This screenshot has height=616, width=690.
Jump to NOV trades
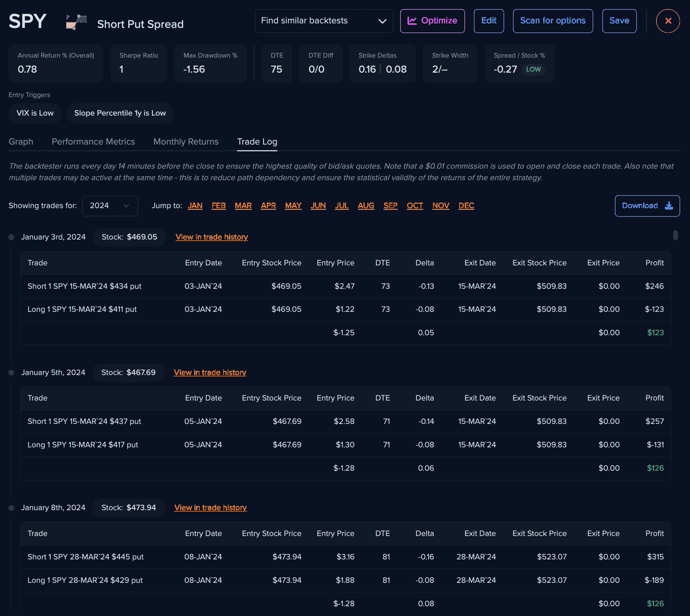(441, 206)
